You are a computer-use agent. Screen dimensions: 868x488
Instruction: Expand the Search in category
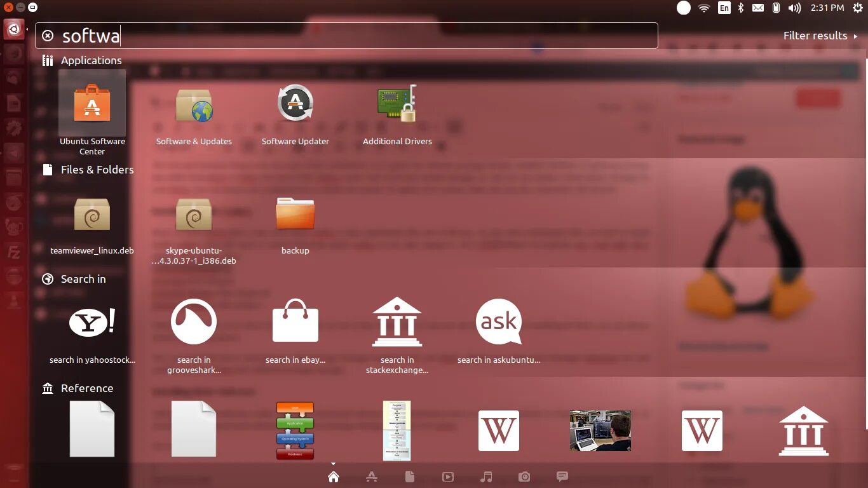[x=74, y=279]
